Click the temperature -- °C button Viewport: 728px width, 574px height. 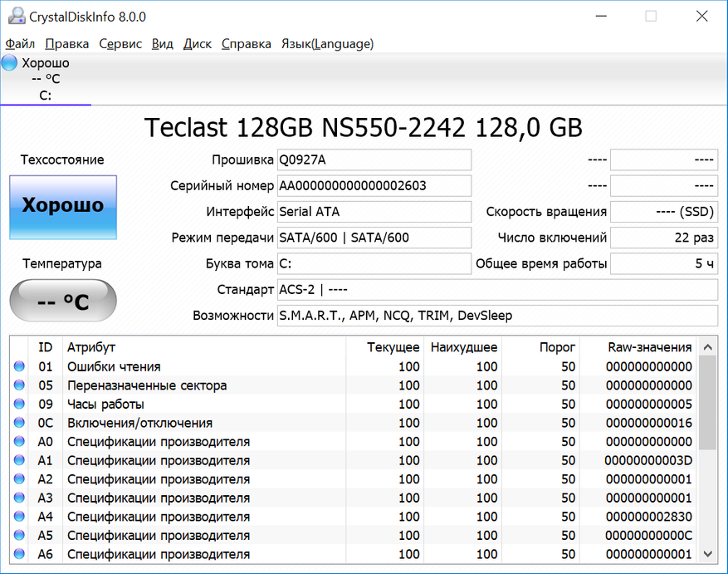point(63,302)
